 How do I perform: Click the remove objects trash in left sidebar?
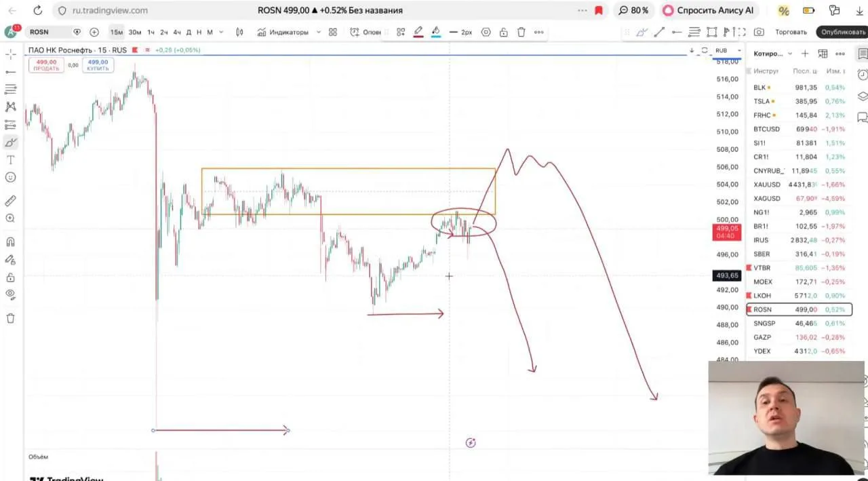tap(10, 318)
